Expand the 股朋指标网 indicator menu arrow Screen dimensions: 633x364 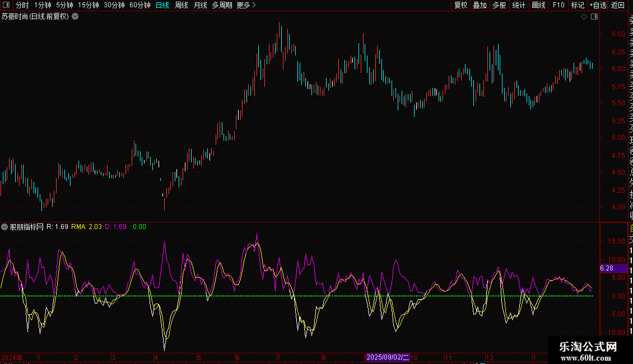(x=5, y=227)
